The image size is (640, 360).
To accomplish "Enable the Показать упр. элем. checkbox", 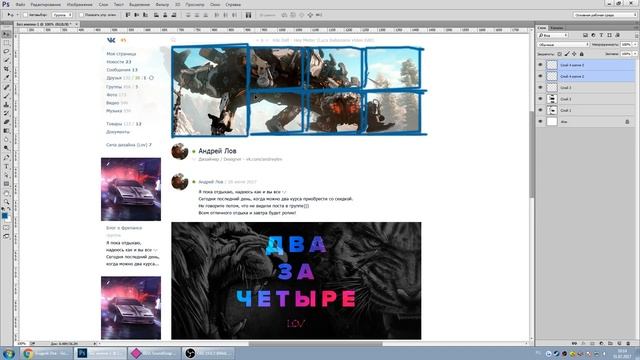I will [x=81, y=15].
